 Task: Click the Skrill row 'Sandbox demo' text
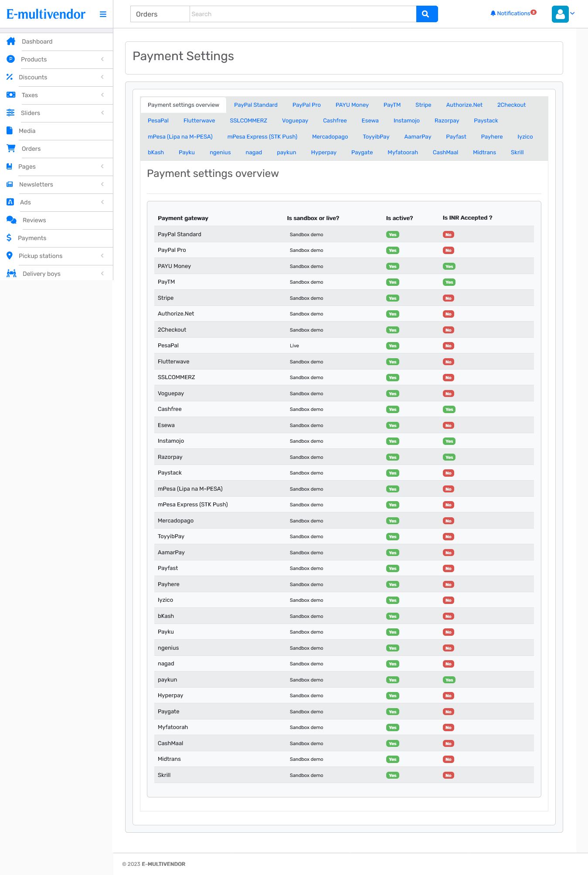(306, 776)
